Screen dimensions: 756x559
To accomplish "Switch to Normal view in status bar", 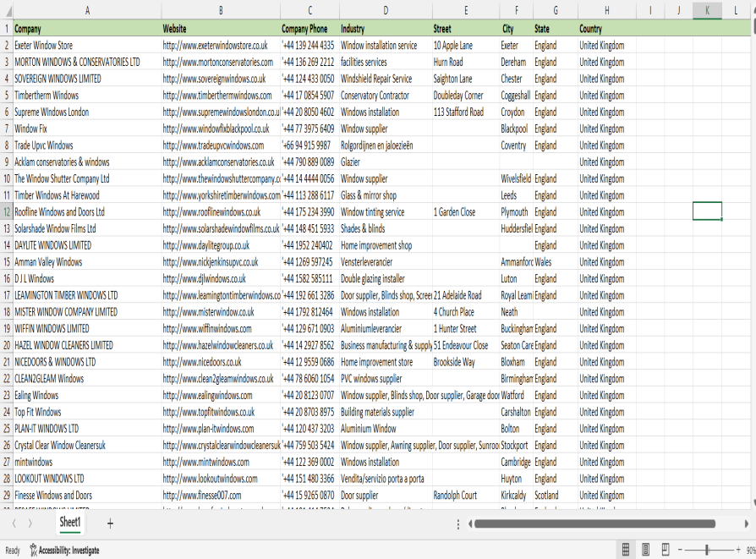I will tap(626, 550).
